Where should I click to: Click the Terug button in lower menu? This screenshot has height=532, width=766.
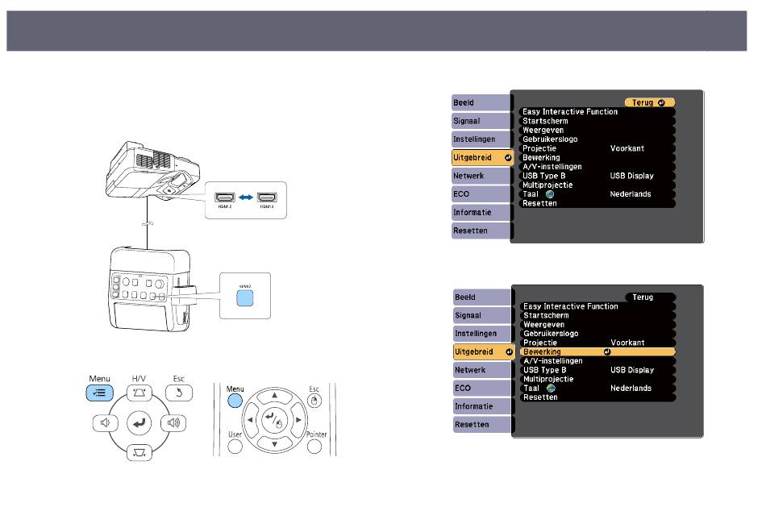tap(651, 297)
